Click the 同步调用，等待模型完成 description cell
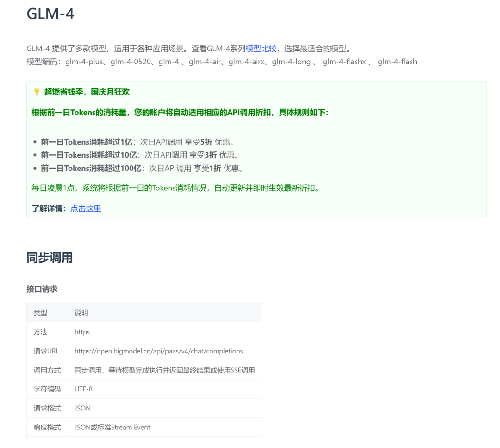 (x=165, y=371)
